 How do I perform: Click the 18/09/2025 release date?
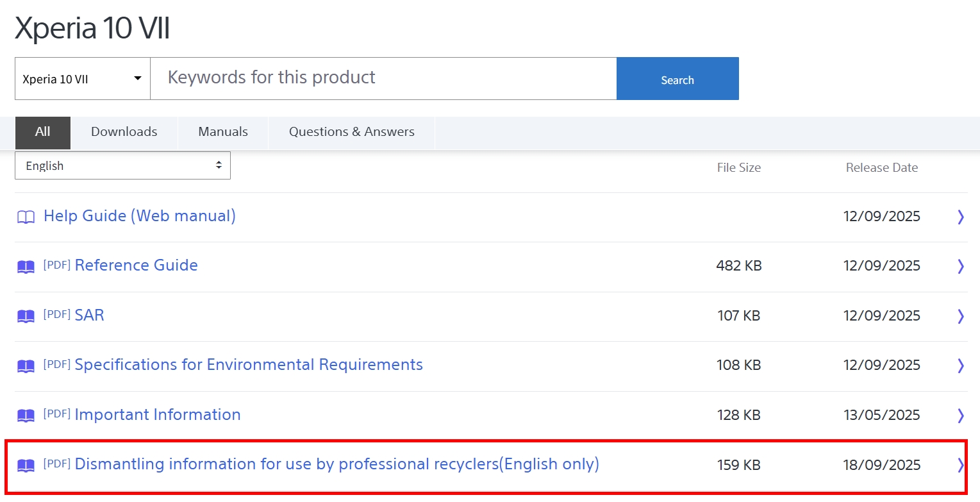coord(882,465)
